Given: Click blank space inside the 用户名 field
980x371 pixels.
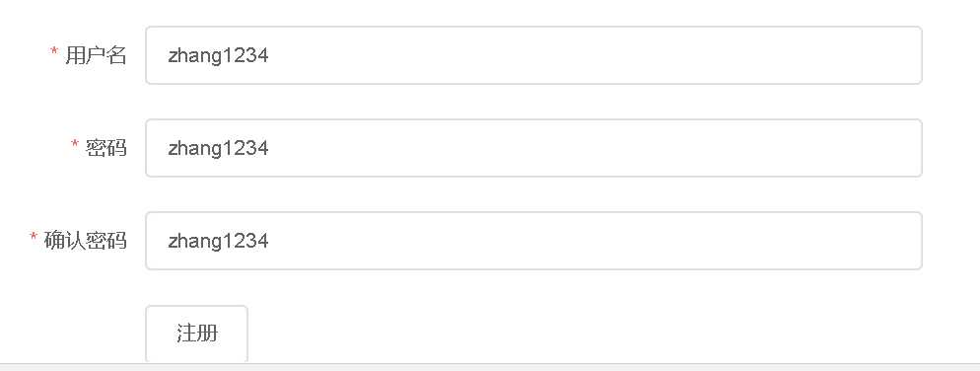Looking at the screenshot, I should click(594, 55).
